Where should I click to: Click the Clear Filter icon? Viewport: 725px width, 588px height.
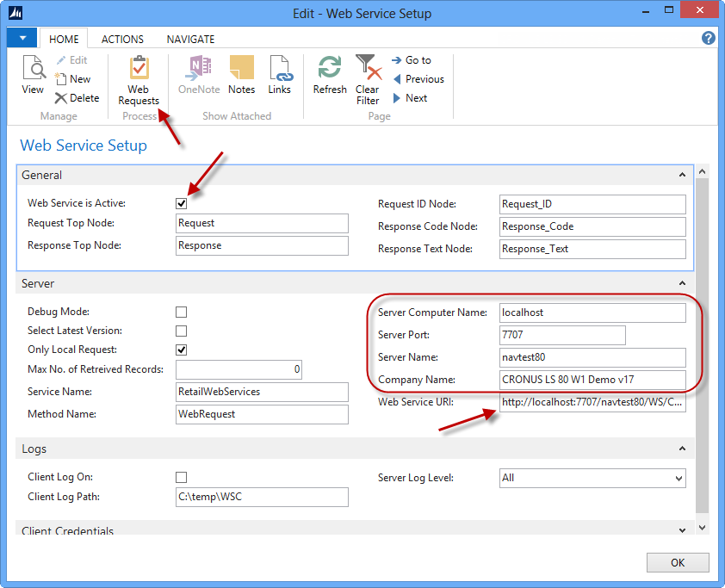[x=368, y=79]
